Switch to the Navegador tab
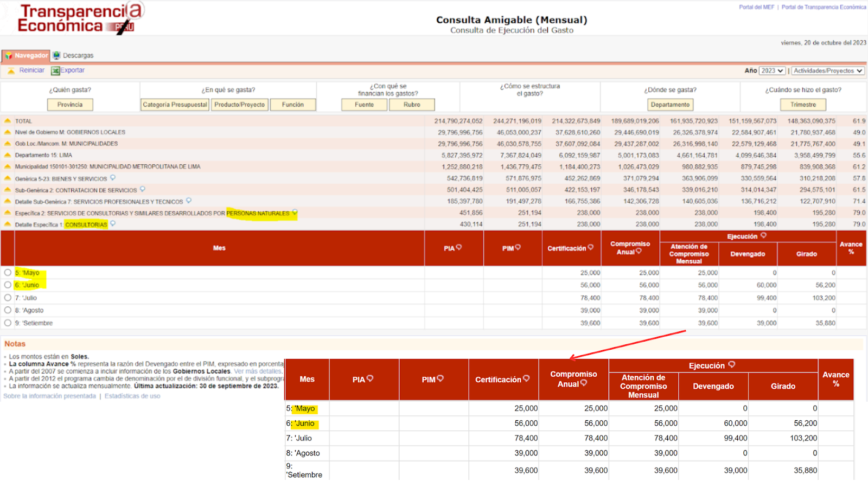The height and width of the screenshot is (488, 868). point(25,55)
